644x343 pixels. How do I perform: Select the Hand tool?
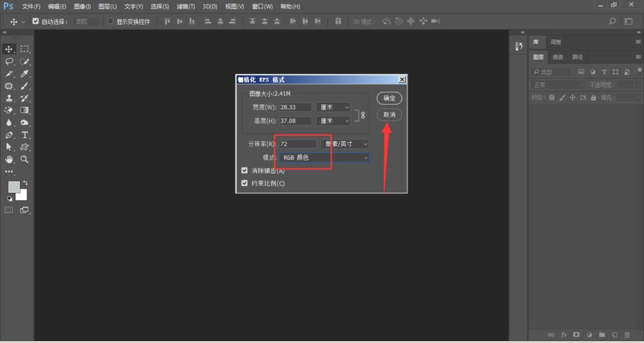pyautogui.click(x=8, y=159)
